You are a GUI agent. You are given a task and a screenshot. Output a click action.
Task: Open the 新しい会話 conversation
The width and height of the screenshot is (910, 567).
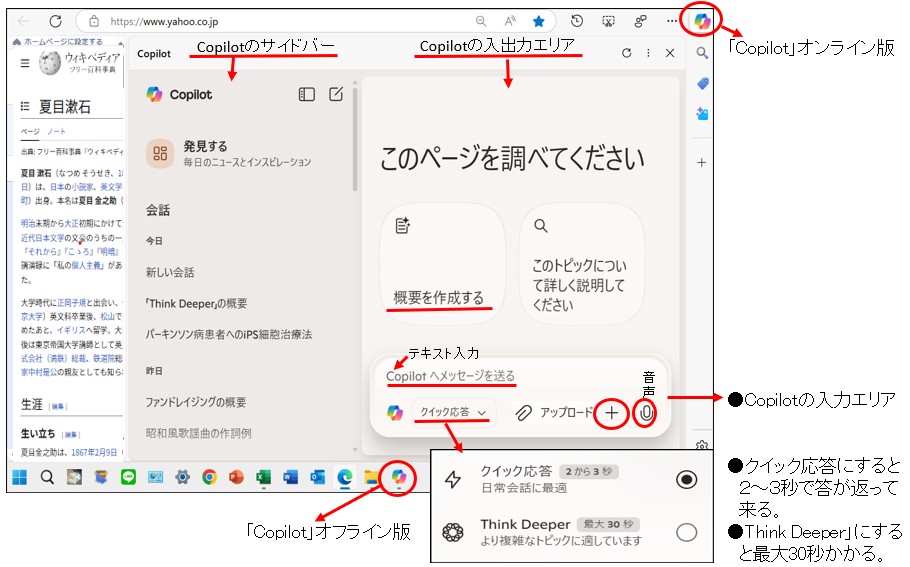pyautogui.click(x=170, y=272)
